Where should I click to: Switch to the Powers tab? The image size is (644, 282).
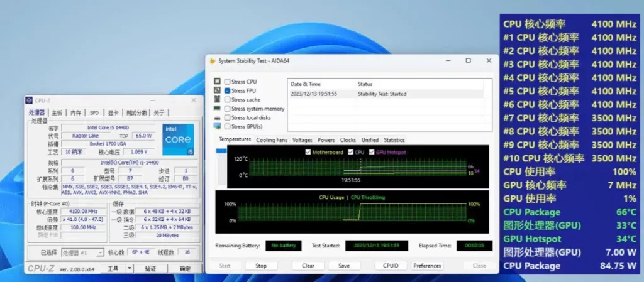click(326, 140)
